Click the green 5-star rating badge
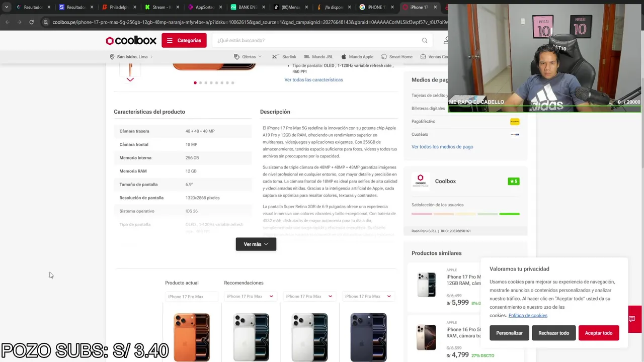The width and height of the screenshot is (644, 362). click(x=513, y=182)
